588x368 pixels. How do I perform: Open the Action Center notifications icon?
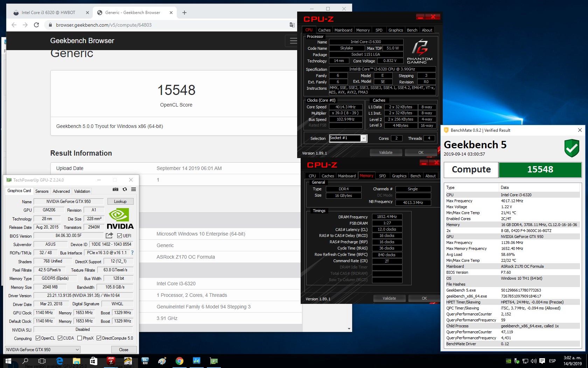click(542, 361)
